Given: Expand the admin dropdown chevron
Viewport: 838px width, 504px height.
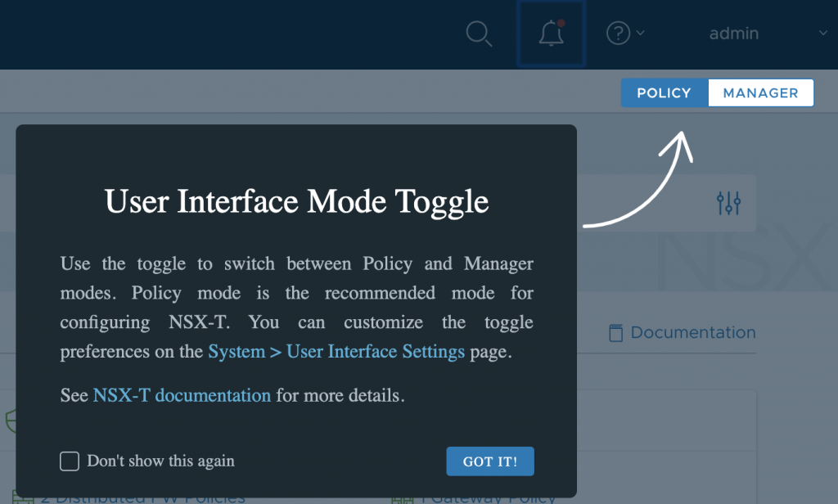Looking at the screenshot, I should pos(823,34).
